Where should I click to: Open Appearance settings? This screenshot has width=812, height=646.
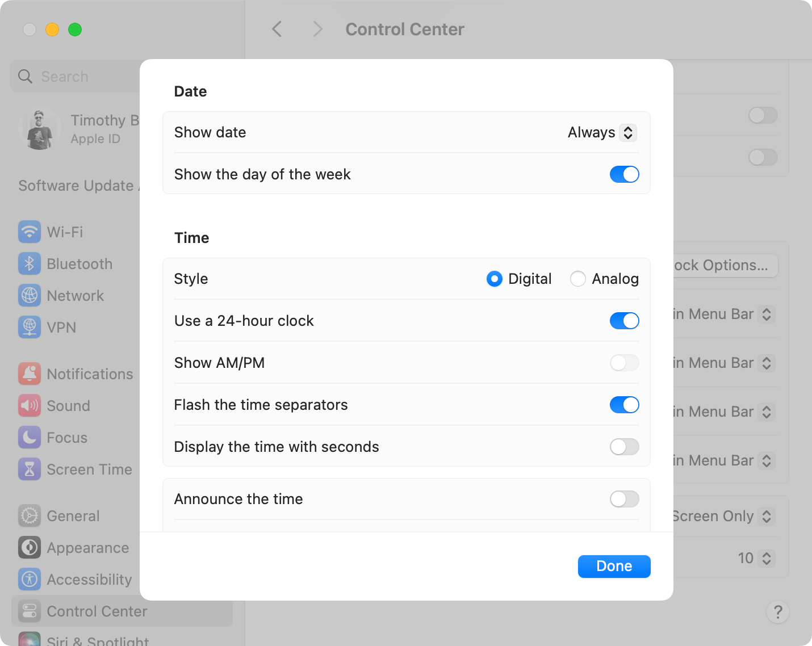click(x=87, y=548)
